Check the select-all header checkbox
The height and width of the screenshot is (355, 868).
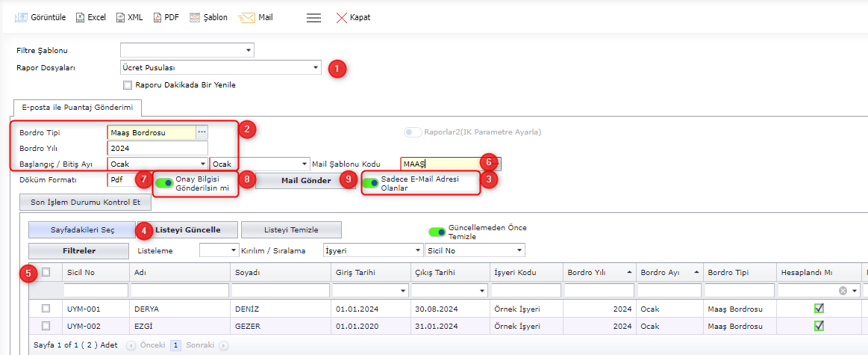[46, 272]
